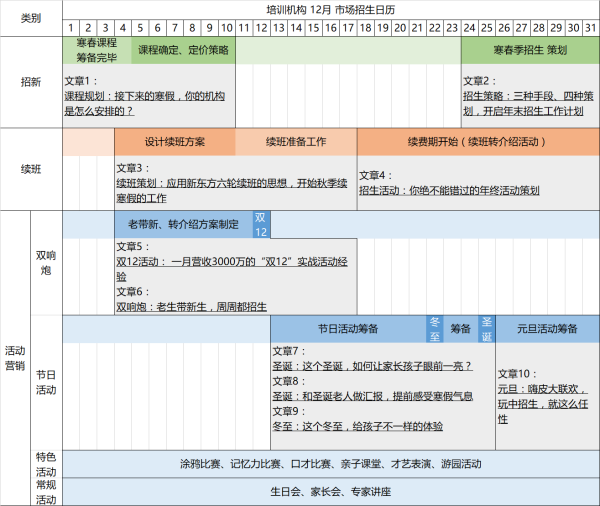The height and width of the screenshot is (506, 600).
Task: Click the 文章9 label
Action: (289, 411)
